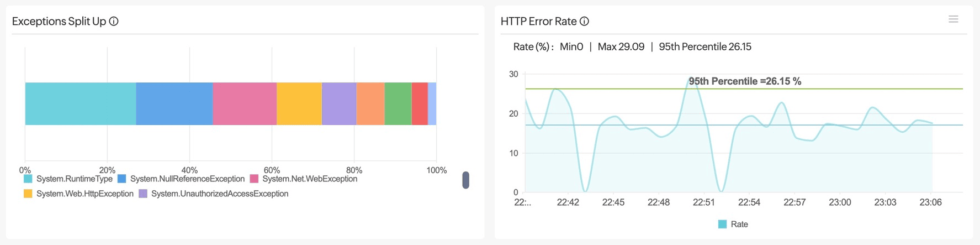
Task: Click the blue NullReferenceException bar segment
Action: pos(174,104)
